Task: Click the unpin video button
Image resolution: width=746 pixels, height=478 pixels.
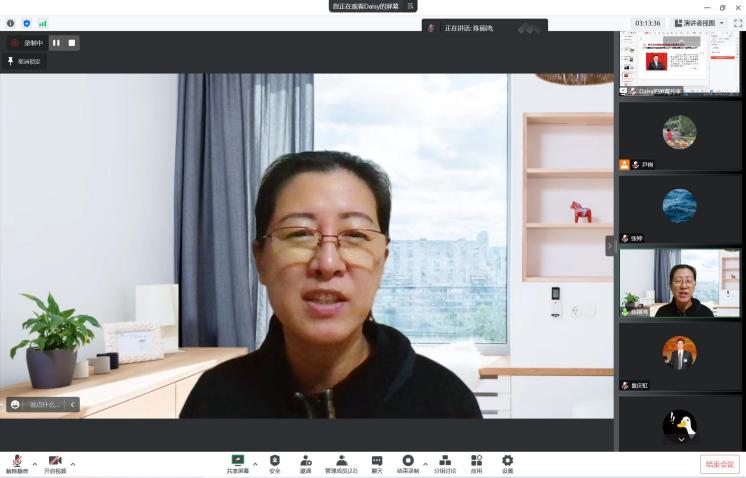Action: 24,61
